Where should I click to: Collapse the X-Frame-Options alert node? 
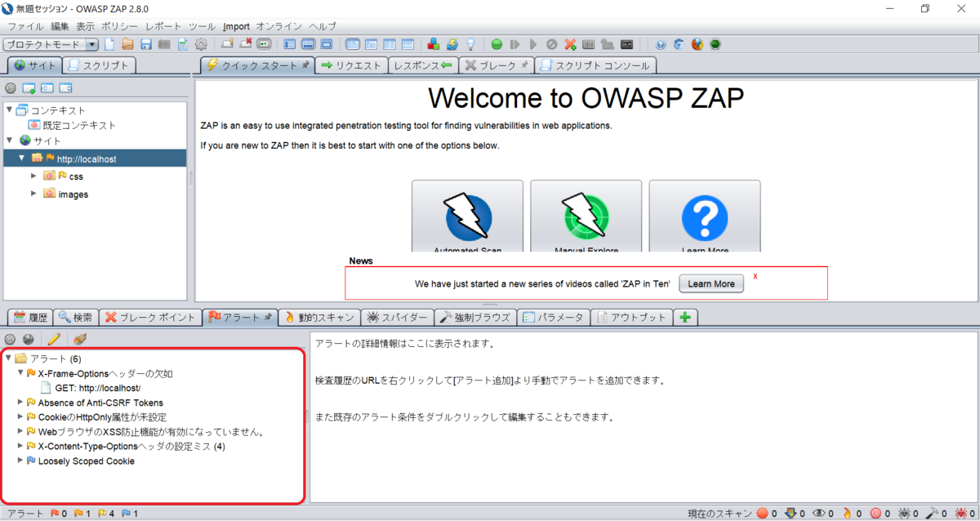pyautogui.click(x=20, y=373)
